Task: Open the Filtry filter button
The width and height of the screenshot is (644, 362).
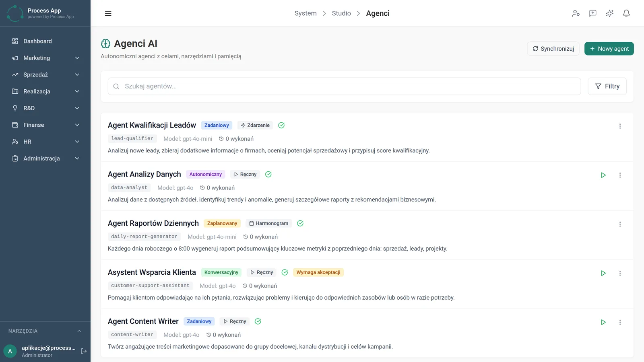Action: coord(607,86)
